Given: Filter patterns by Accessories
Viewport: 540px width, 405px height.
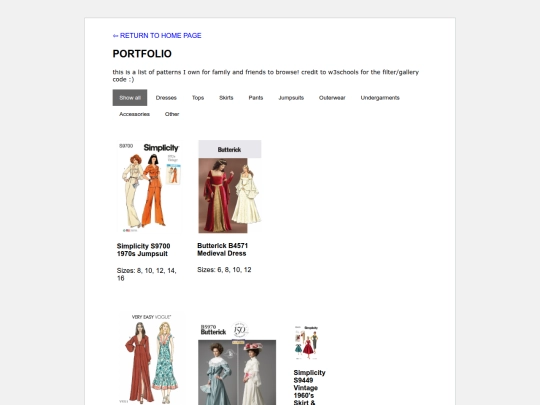Looking at the screenshot, I should pos(134,114).
